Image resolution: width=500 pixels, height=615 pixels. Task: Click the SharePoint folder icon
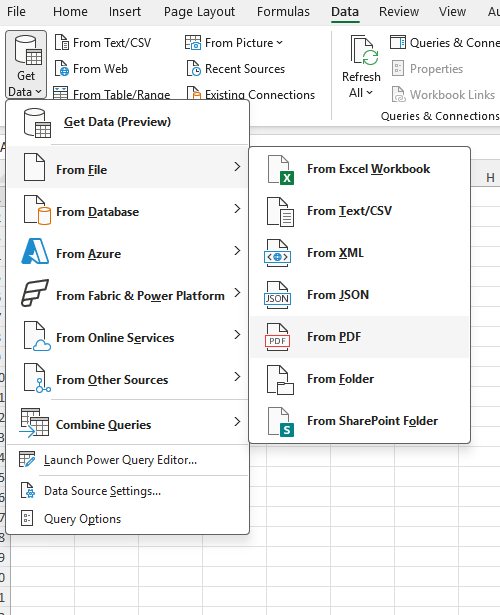tap(281, 422)
